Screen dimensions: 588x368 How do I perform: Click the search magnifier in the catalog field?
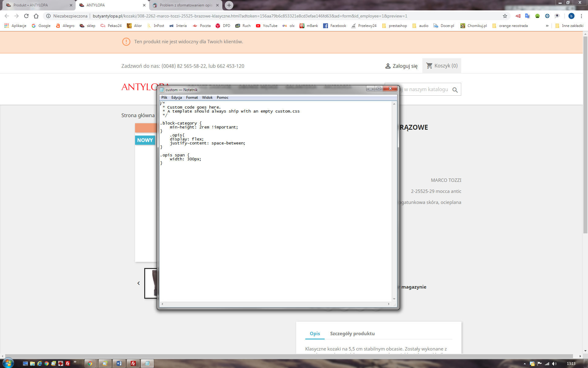tap(455, 90)
